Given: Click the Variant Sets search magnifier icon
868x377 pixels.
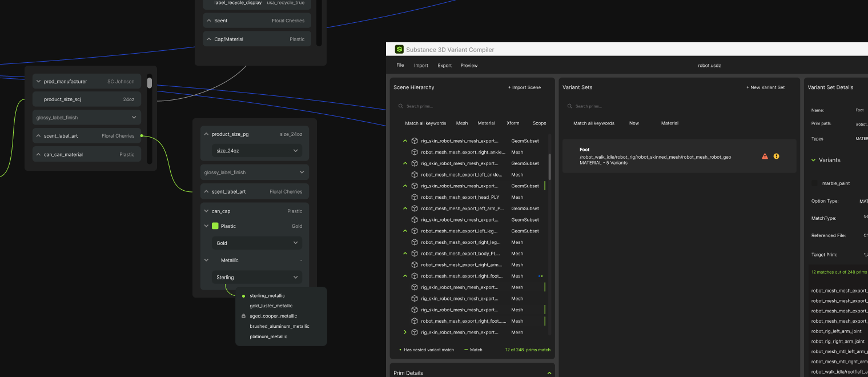Looking at the screenshot, I should [x=569, y=106].
